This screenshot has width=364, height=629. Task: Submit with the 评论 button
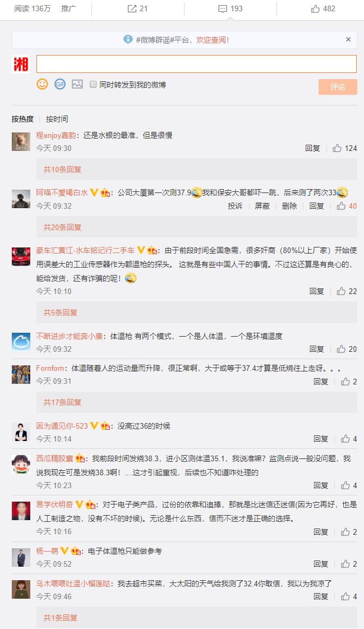(x=338, y=87)
